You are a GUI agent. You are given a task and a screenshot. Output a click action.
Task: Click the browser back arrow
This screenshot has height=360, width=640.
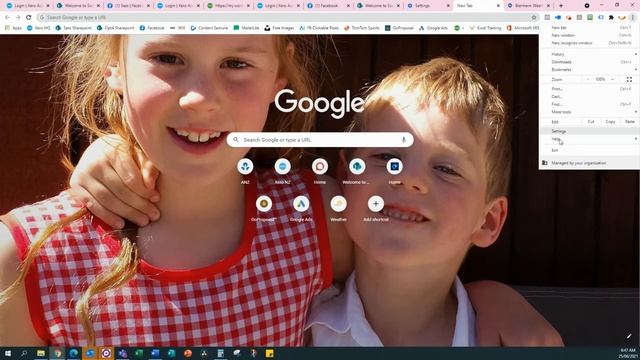pos(7,18)
